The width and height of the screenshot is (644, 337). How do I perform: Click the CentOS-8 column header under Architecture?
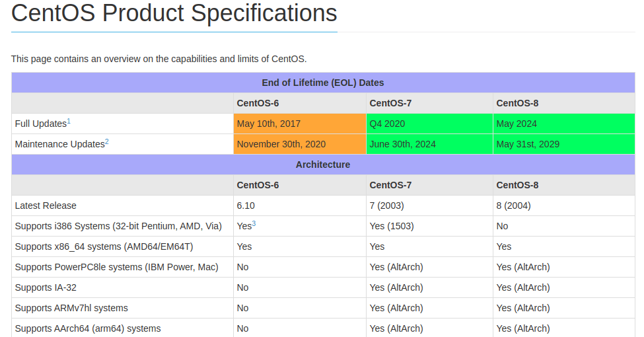[x=564, y=185]
